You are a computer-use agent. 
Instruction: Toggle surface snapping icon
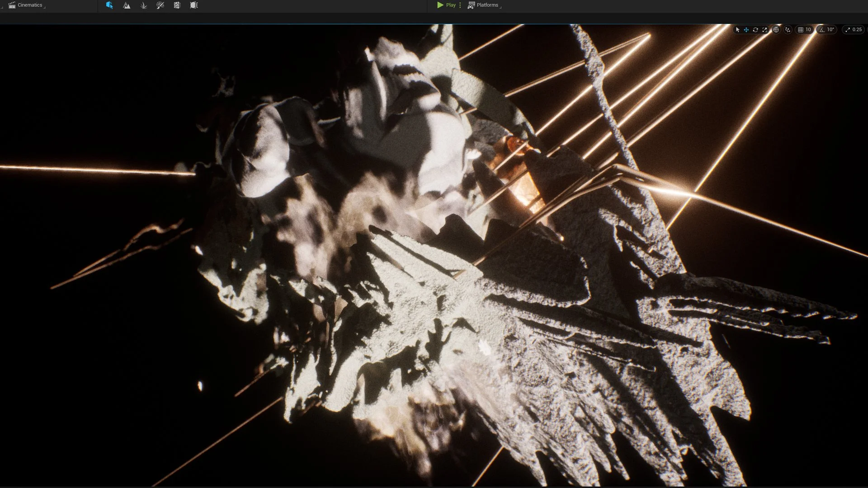(788, 30)
